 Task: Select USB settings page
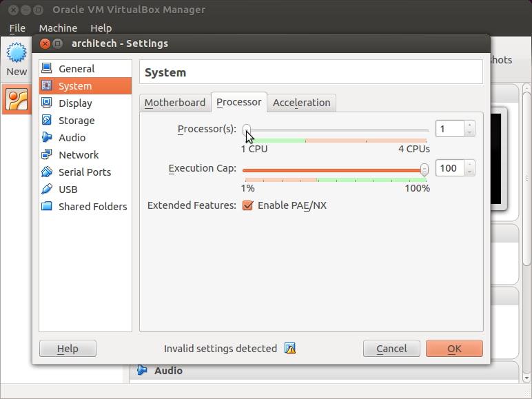coord(85,189)
